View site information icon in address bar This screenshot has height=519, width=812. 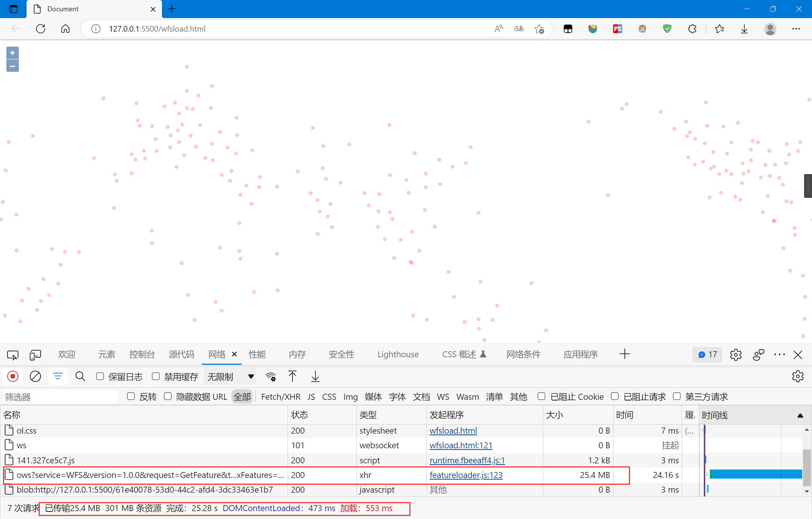96,29
